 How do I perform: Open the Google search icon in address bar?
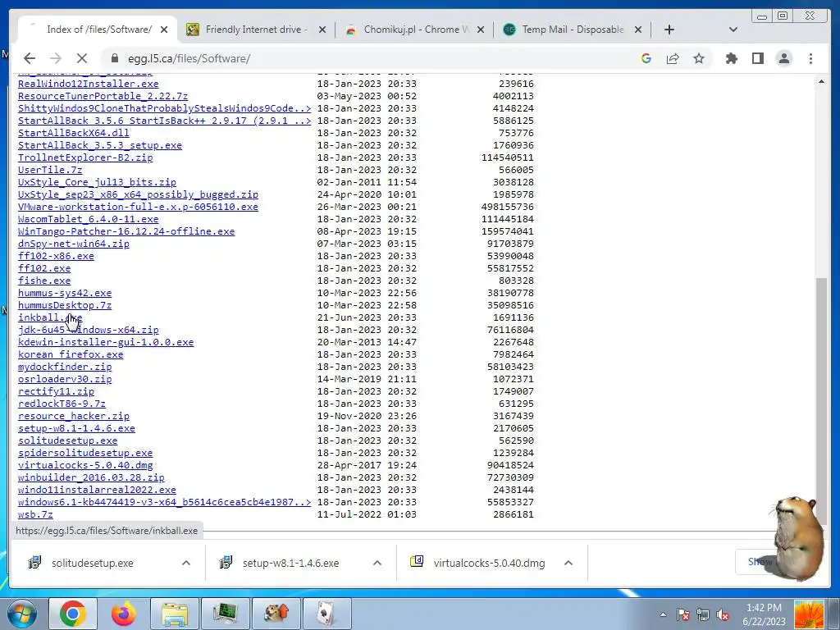646,58
